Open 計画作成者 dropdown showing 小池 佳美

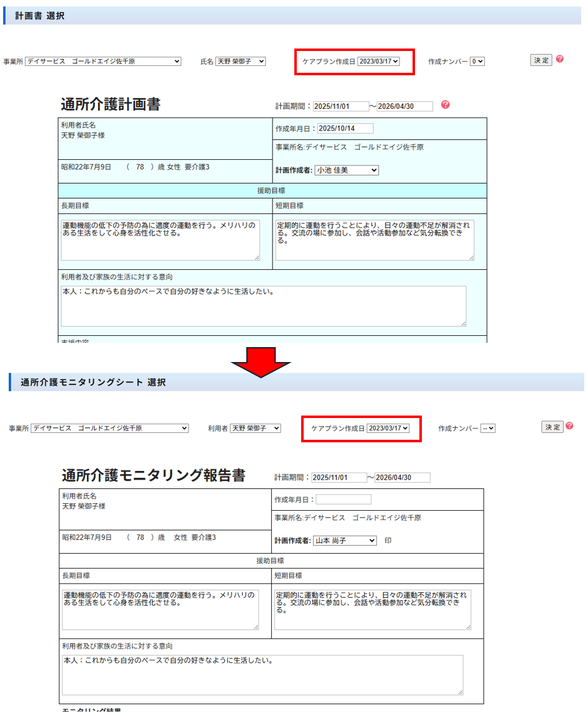click(x=346, y=170)
